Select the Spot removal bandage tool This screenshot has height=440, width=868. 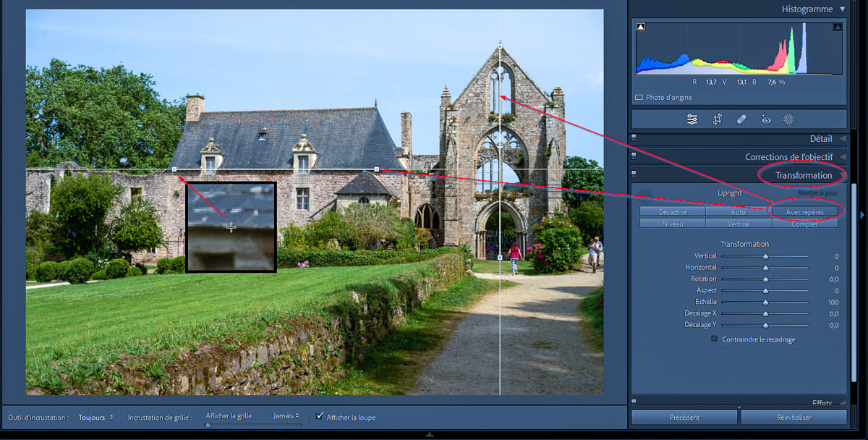(741, 119)
